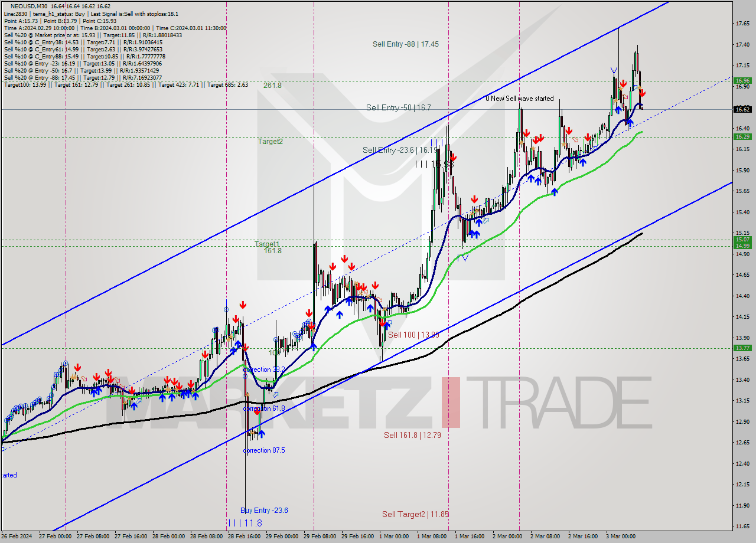Click the '161.8' green level label under Target1
Image resolution: width=756 pixels, height=543 pixels.
pos(272,251)
